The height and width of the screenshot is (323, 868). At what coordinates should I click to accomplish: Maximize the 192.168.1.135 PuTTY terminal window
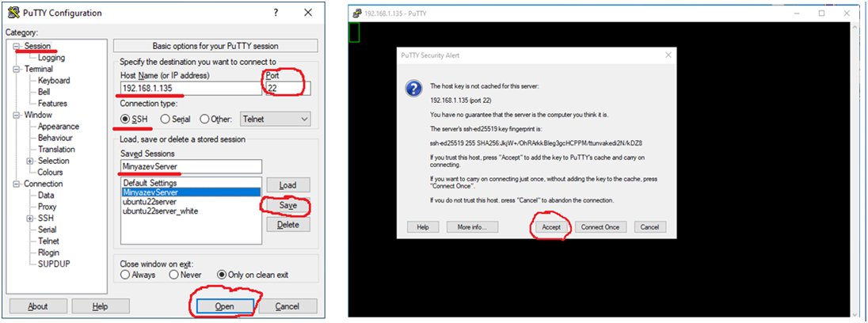[x=821, y=13]
